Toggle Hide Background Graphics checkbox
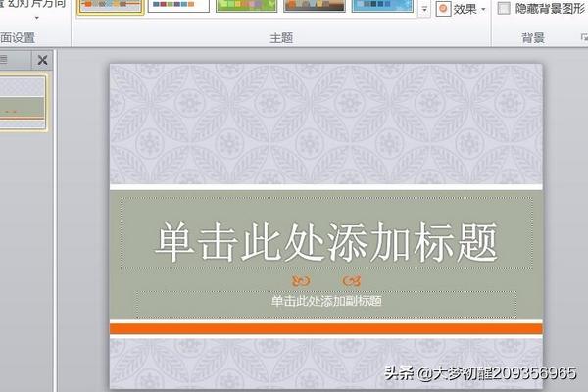Viewport: 588px width, 392px height. pyautogui.click(x=504, y=9)
